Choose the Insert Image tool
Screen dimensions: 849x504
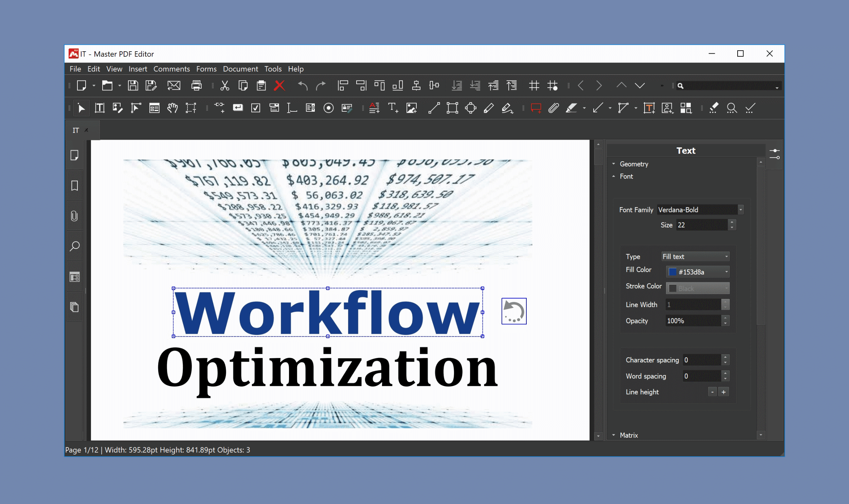click(412, 108)
